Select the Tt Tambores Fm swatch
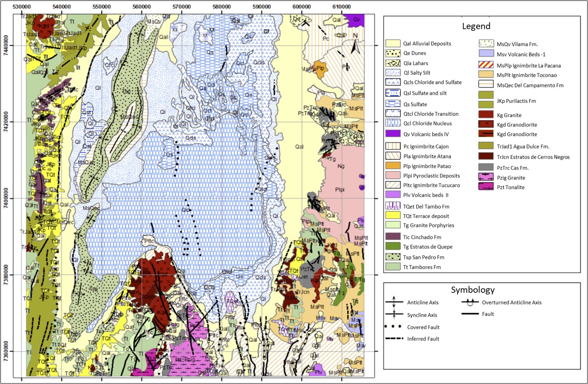The image size is (588, 384). (x=393, y=267)
